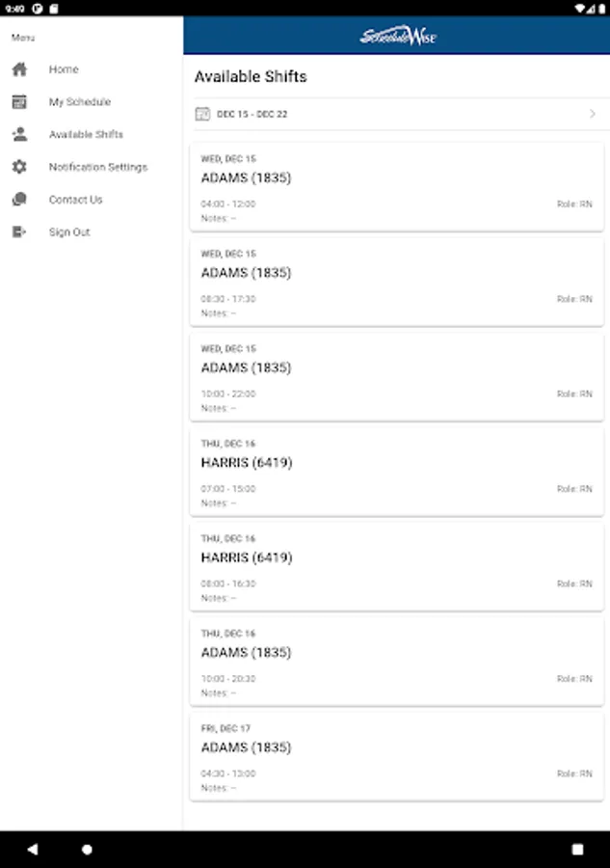610x868 pixels.
Task: Open the Dec 15 - Dec 22 date selector
Action: click(x=252, y=114)
